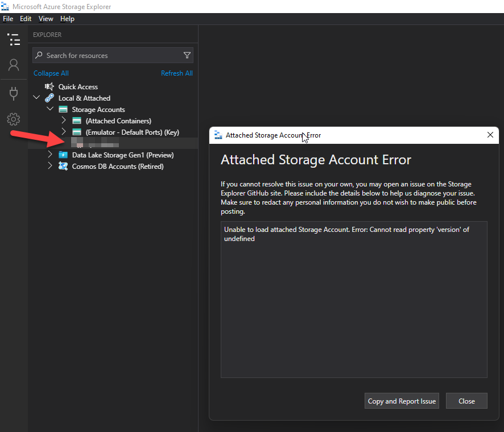Viewport: 504px width, 432px height.
Task: Click the Refresh All link
Action: coord(176,73)
